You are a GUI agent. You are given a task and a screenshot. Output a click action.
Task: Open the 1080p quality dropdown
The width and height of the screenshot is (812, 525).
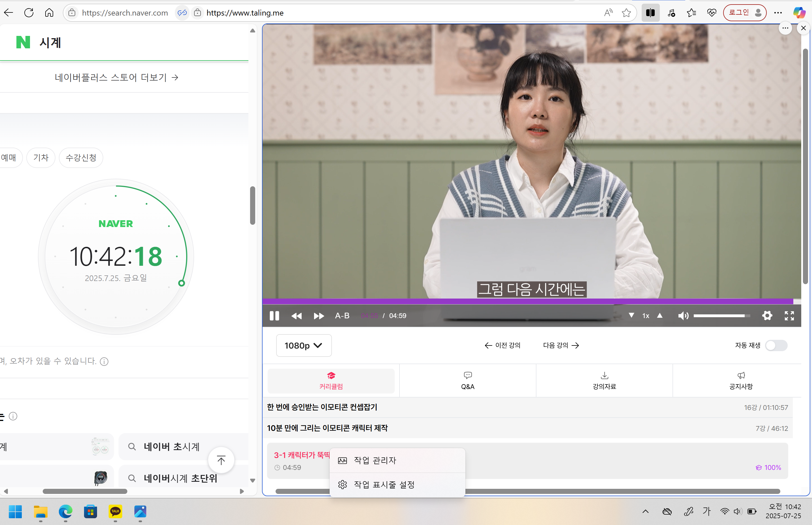(303, 345)
